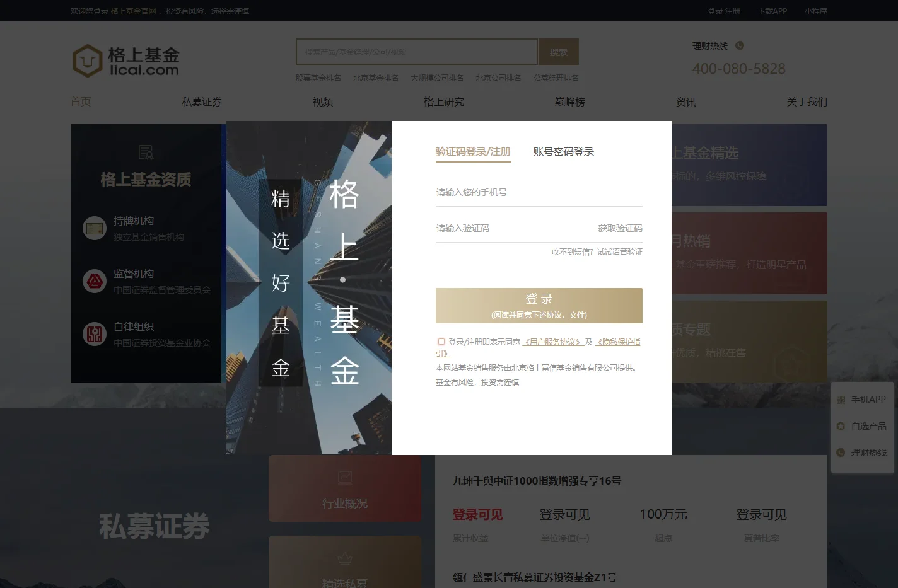Image resolution: width=898 pixels, height=588 pixels.
Task: Open 巅峰榜 in the main navigation
Action: click(570, 102)
